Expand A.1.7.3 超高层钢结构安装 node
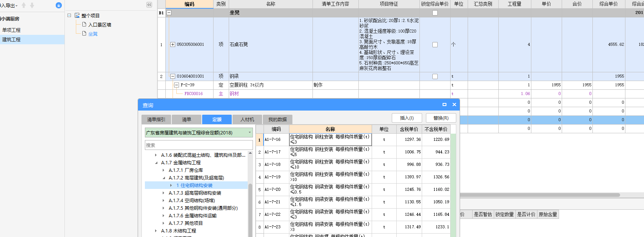Screen dimensions: 644x237 tap(163, 193)
